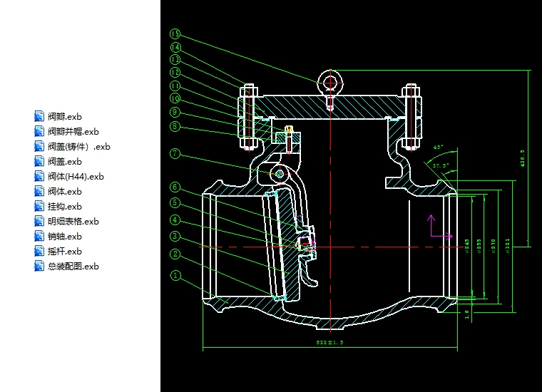The width and height of the screenshot is (542, 392).
Task: Click the 阀体.exb file icon
Action: coord(40,191)
